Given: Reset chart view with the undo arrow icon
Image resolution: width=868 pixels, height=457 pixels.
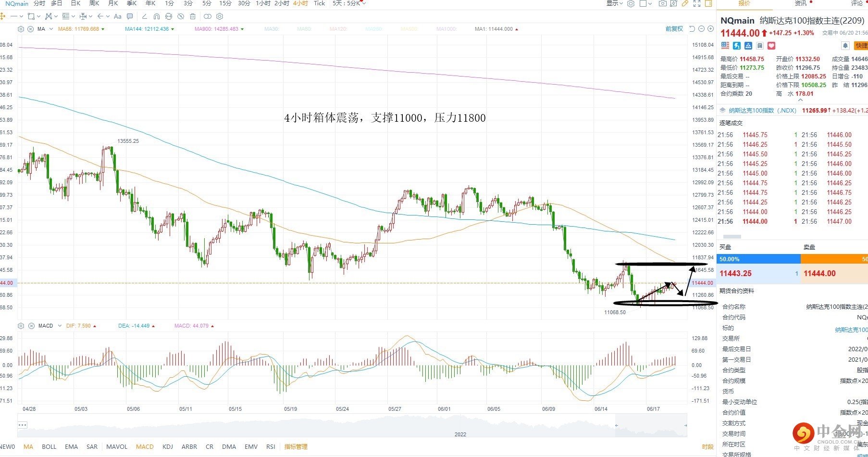Looking at the screenshot, I should pyautogui.click(x=692, y=29).
